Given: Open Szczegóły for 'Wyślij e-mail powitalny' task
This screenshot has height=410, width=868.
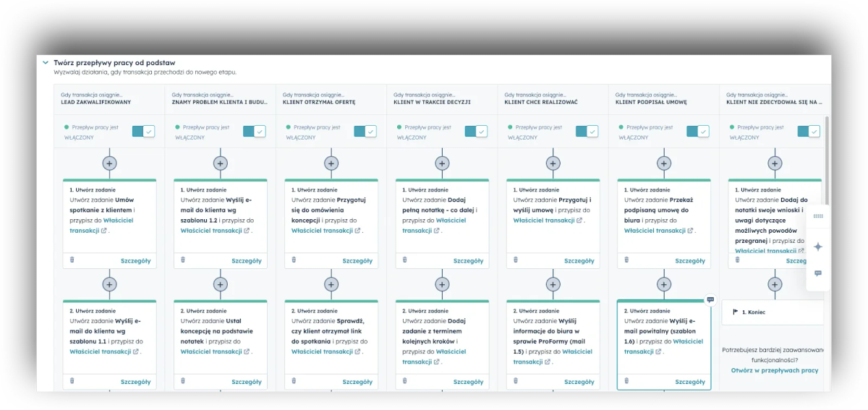Looking at the screenshot, I should coord(690,382).
